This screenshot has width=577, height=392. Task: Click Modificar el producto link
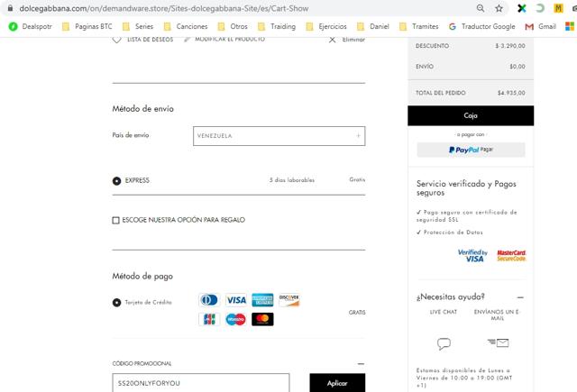point(224,39)
